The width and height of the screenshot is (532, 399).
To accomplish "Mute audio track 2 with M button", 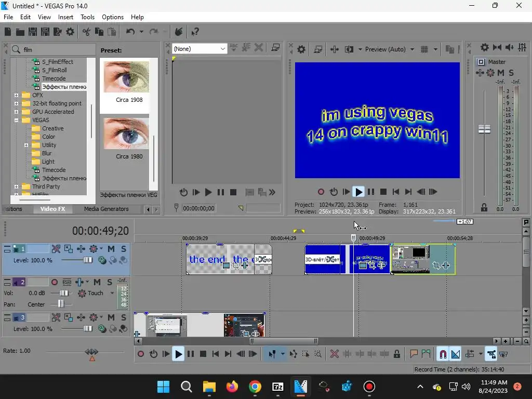I will (97, 282).
